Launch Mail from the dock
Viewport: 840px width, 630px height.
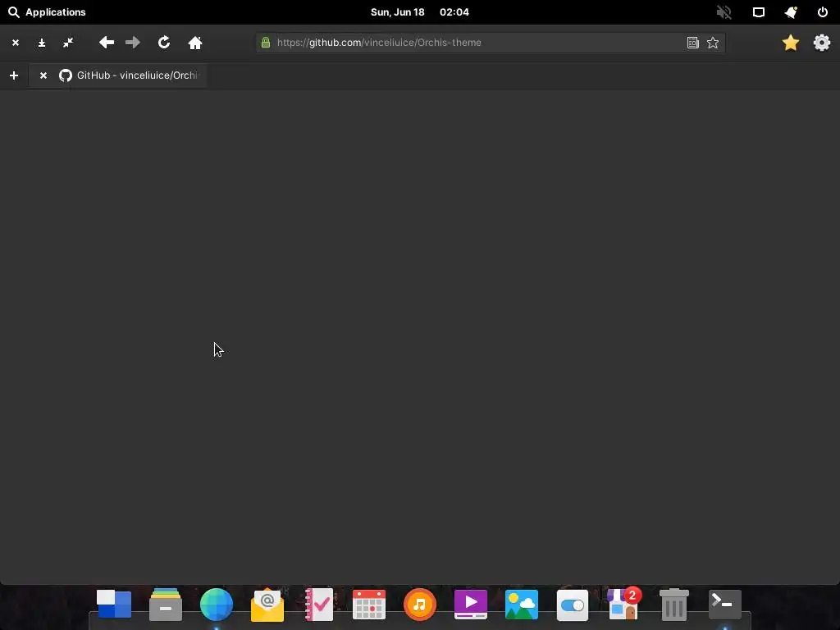(x=267, y=605)
